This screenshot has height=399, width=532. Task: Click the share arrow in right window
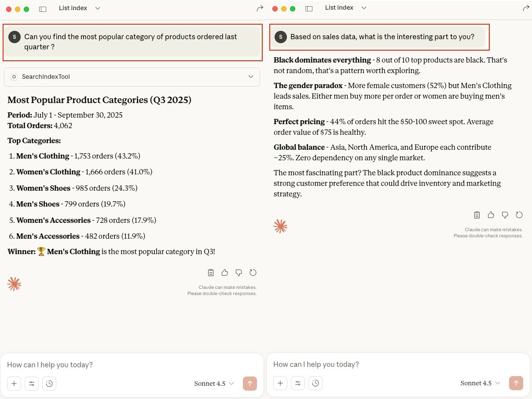[x=526, y=8]
